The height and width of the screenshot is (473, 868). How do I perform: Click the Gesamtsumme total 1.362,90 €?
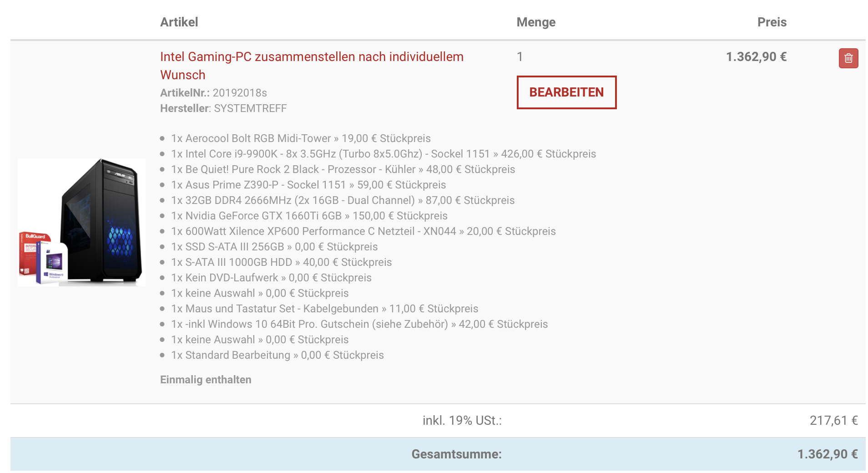pyautogui.click(x=828, y=454)
